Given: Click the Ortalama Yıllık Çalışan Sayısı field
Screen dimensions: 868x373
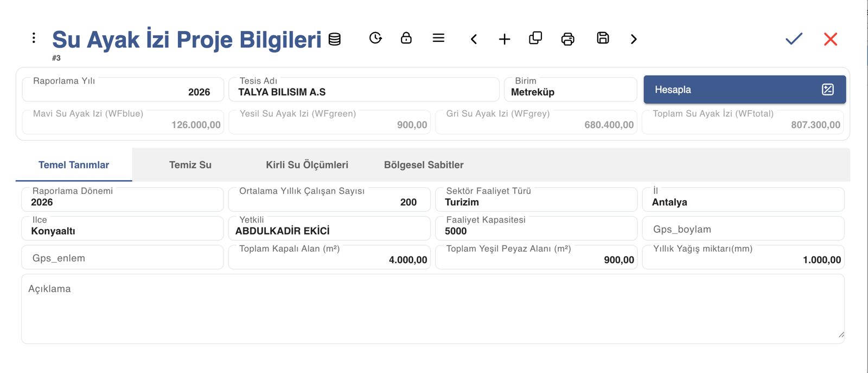Looking at the screenshot, I should click(329, 200).
